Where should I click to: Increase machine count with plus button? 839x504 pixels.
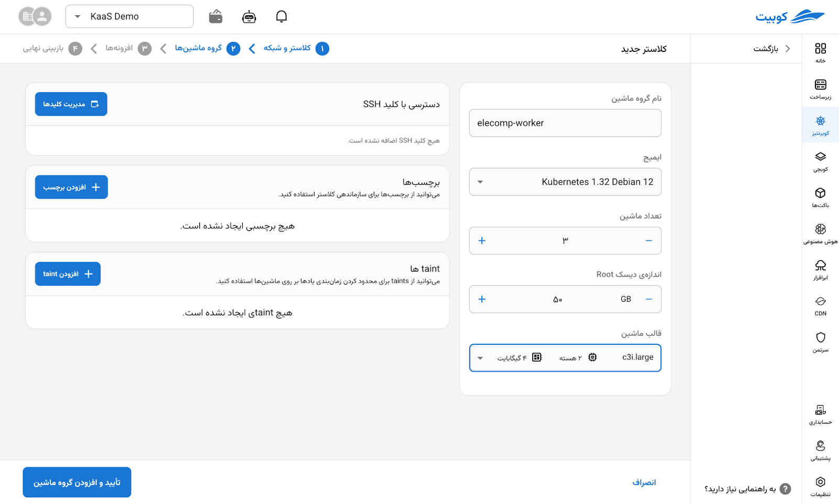(482, 240)
